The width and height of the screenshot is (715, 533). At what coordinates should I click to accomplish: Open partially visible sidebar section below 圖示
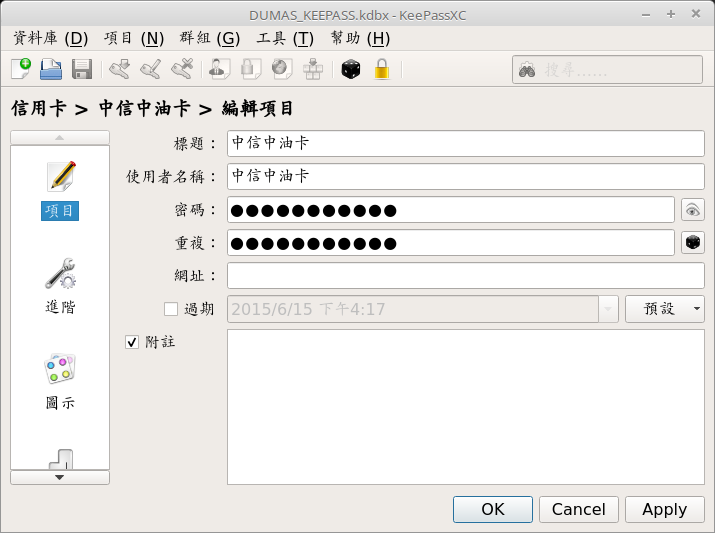pyautogui.click(x=61, y=459)
